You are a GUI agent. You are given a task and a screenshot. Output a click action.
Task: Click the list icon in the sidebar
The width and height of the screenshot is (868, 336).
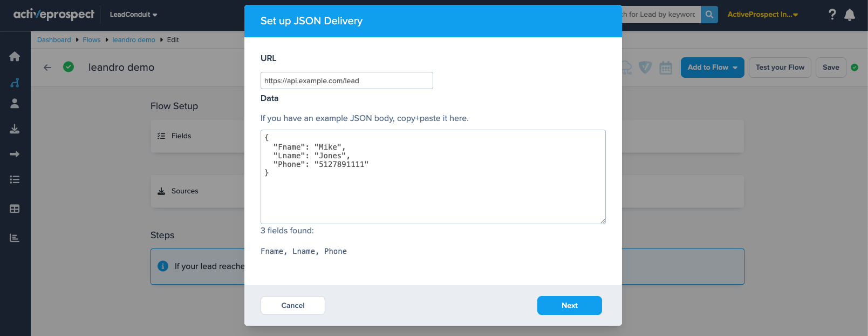[15, 180]
